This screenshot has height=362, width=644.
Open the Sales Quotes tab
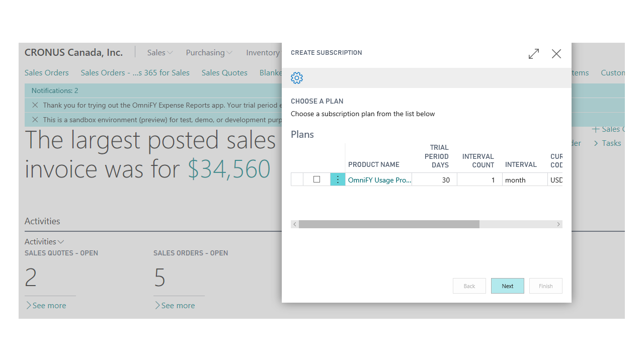point(224,73)
